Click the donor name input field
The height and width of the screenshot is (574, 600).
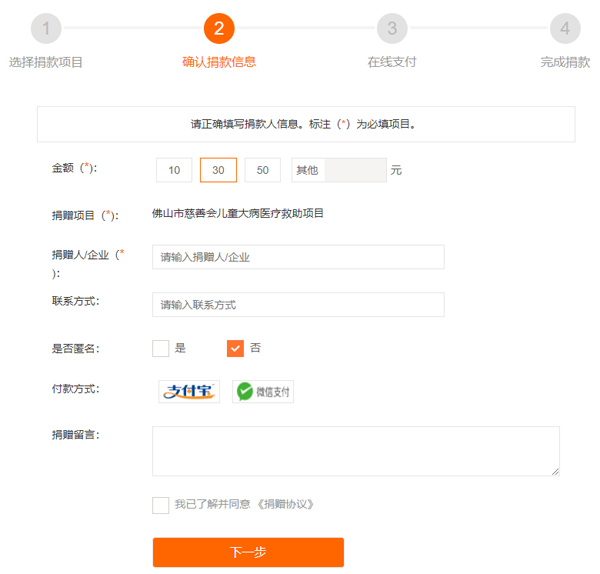click(284, 257)
